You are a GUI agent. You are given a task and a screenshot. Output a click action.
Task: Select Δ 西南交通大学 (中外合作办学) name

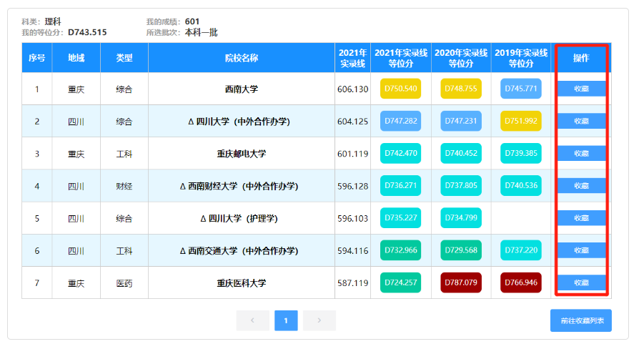tap(239, 251)
